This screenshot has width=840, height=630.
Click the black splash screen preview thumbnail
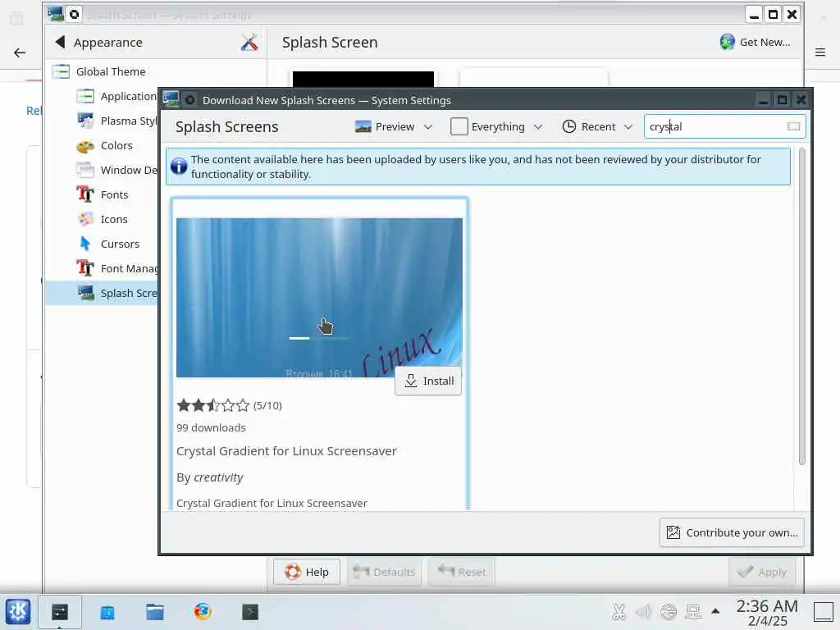point(363,79)
